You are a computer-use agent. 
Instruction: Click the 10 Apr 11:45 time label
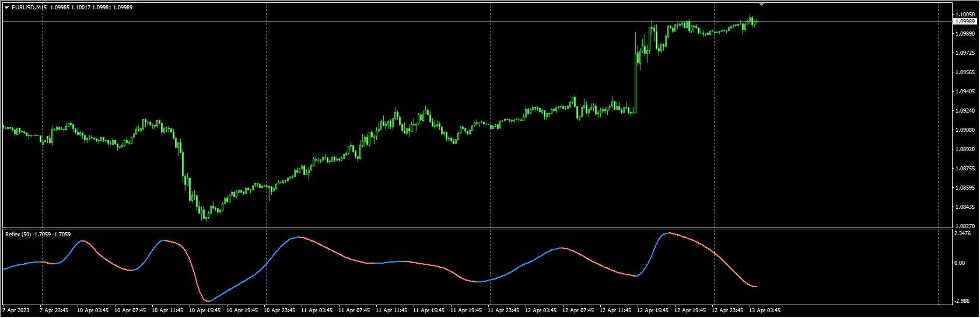[x=167, y=310]
